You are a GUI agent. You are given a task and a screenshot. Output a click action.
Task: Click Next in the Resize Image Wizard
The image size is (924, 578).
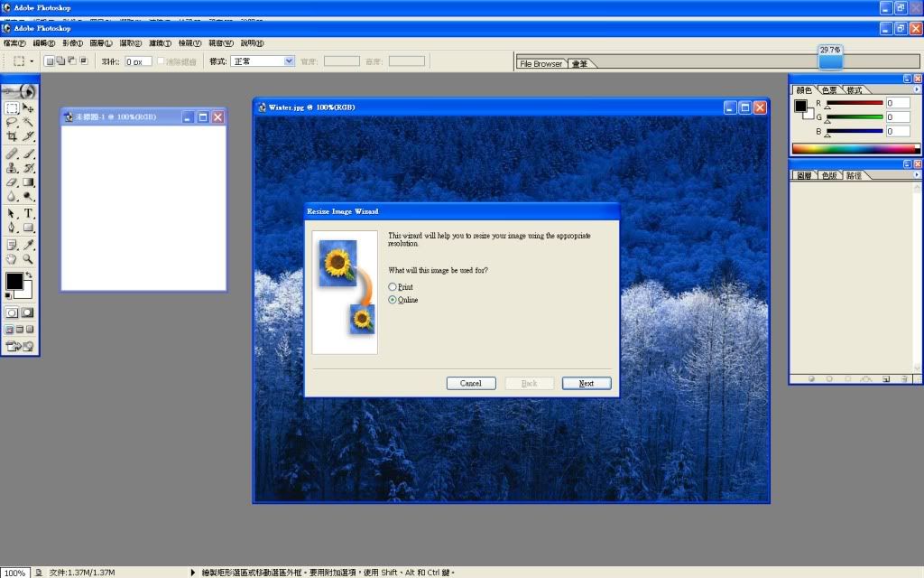point(587,383)
